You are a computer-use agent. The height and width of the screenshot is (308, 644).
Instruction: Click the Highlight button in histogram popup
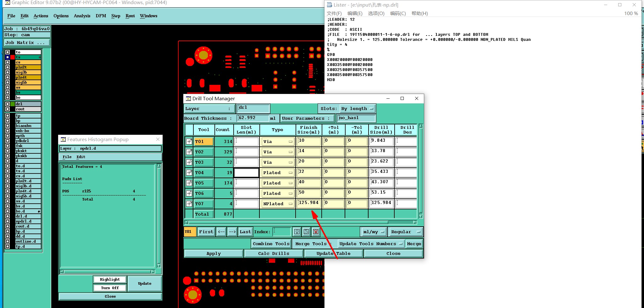(x=110, y=279)
